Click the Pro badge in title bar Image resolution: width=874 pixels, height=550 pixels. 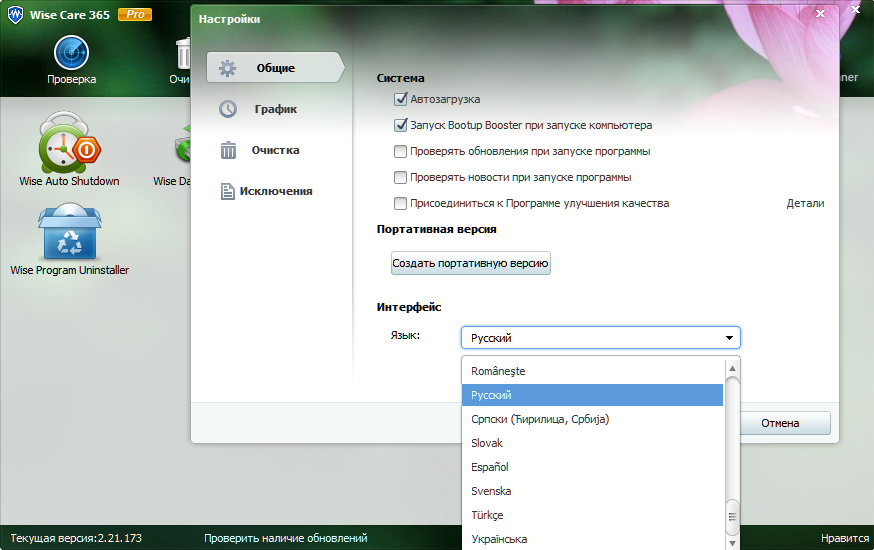click(x=135, y=14)
